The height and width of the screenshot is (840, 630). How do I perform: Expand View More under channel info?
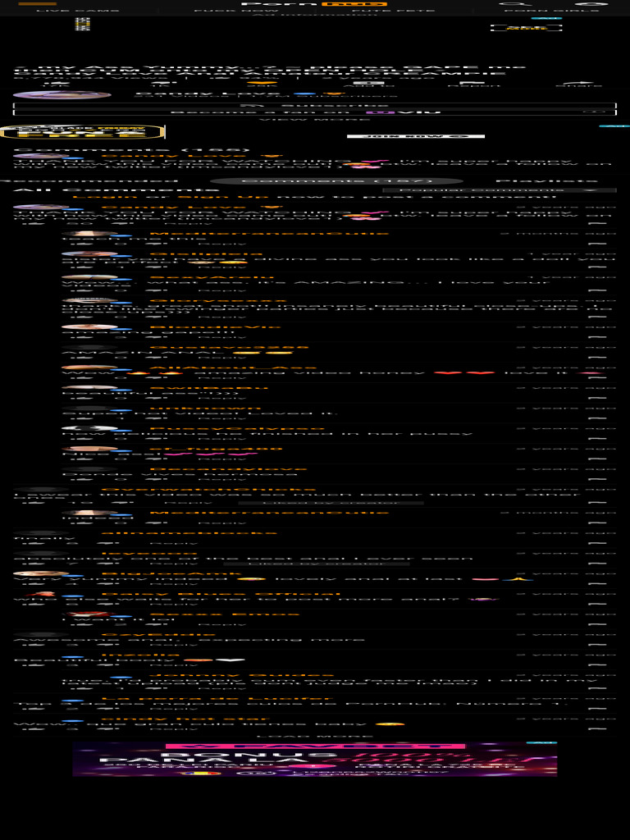(x=314, y=119)
